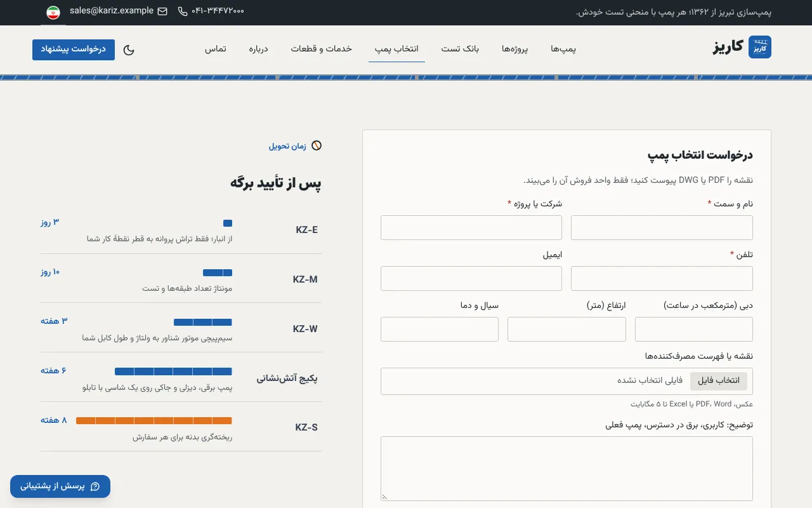Viewport: 812px width, 508px height.
Task: Click the Iran flag language icon
Action: [x=53, y=11]
